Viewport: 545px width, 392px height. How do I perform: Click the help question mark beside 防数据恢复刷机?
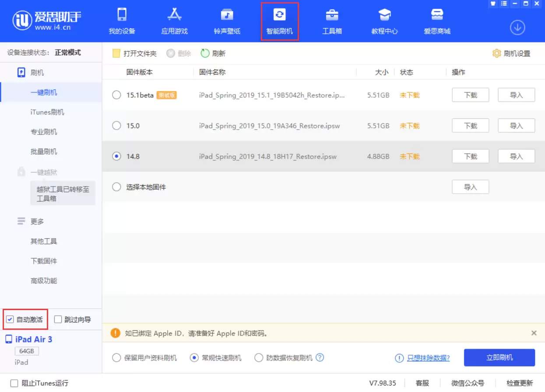(320, 357)
